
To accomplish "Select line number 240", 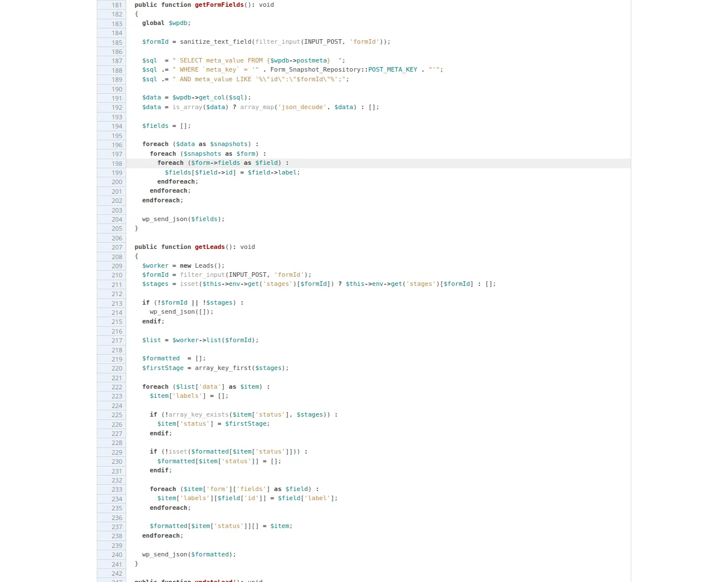I will click(x=117, y=555).
